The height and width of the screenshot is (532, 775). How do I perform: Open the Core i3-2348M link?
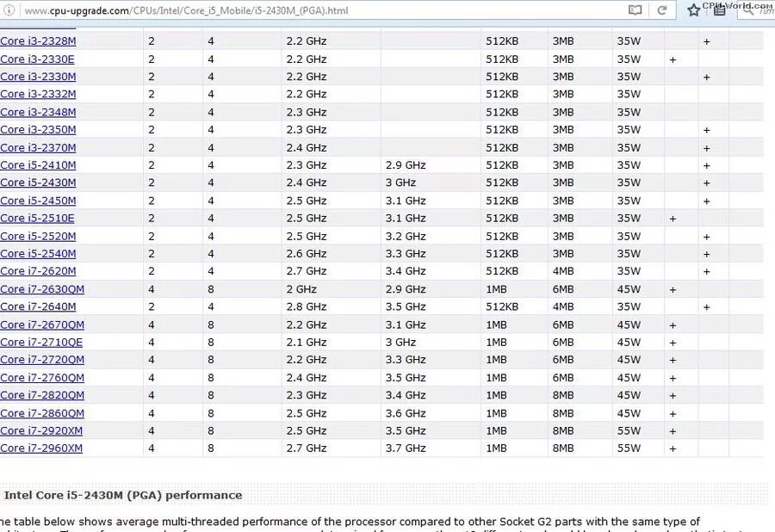[38, 112]
